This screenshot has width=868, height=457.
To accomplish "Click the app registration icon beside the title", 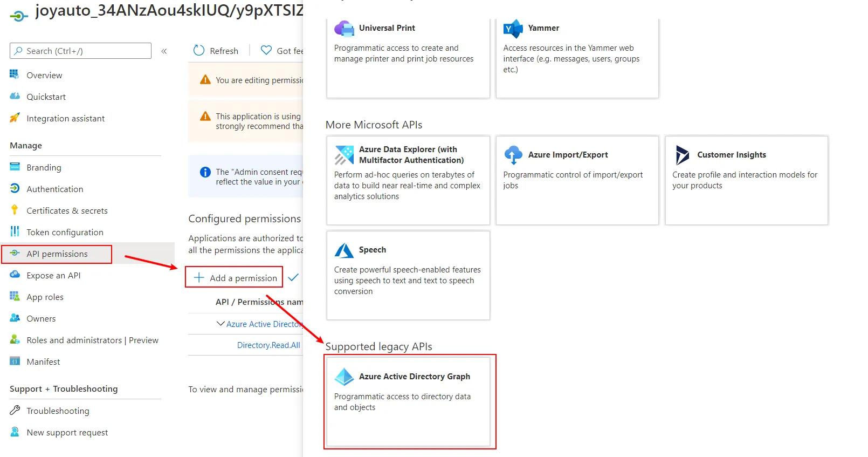I will point(18,16).
